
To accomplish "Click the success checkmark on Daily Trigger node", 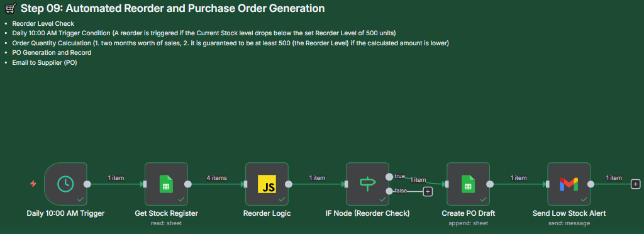I will pyautogui.click(x=80, y=199).
